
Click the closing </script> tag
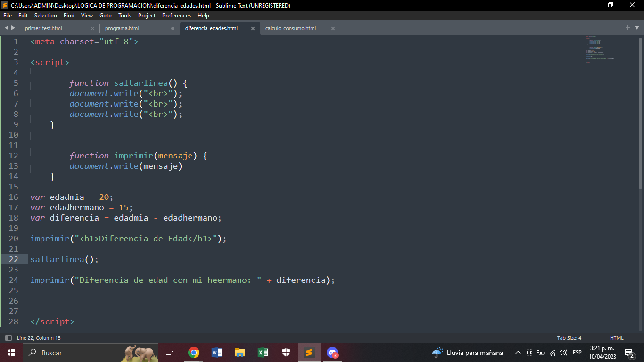coord(52,321)
